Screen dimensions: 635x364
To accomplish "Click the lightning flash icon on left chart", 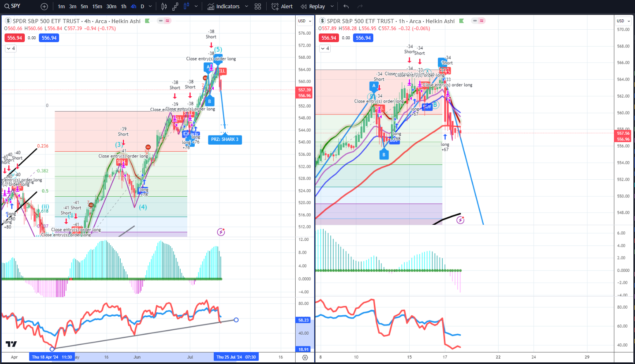I will click(221, 232).
